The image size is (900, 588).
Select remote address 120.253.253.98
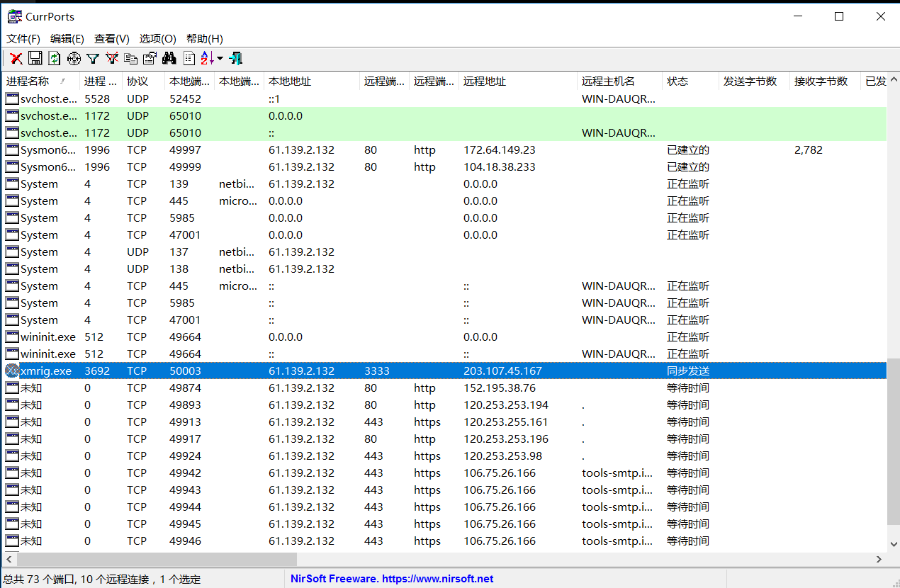coord(502,456)
